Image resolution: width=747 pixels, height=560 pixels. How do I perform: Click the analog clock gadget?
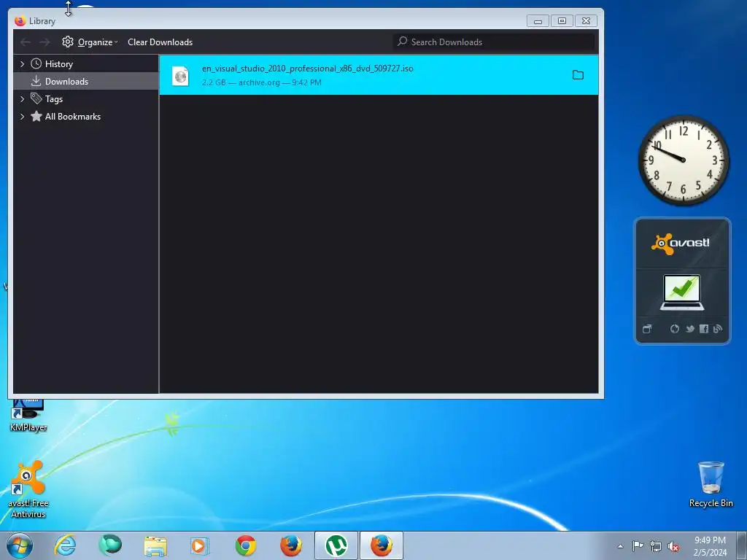(683, 160)
